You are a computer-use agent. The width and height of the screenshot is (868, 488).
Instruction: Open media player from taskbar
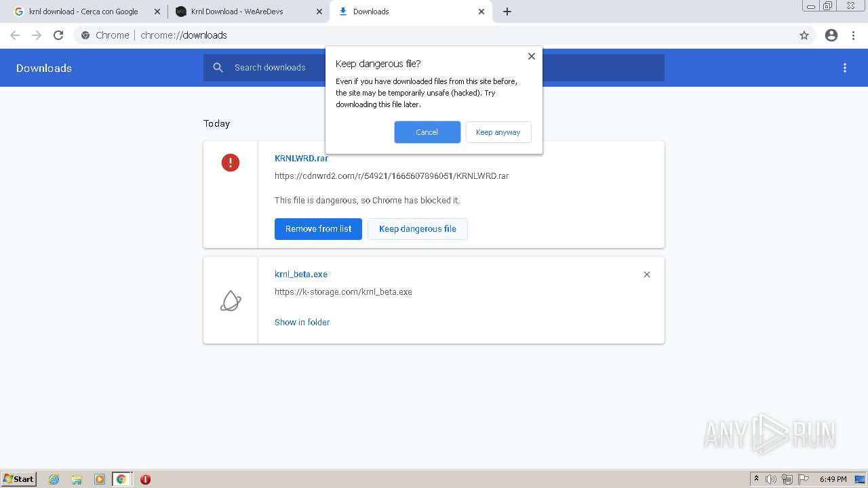pos(99,479)
